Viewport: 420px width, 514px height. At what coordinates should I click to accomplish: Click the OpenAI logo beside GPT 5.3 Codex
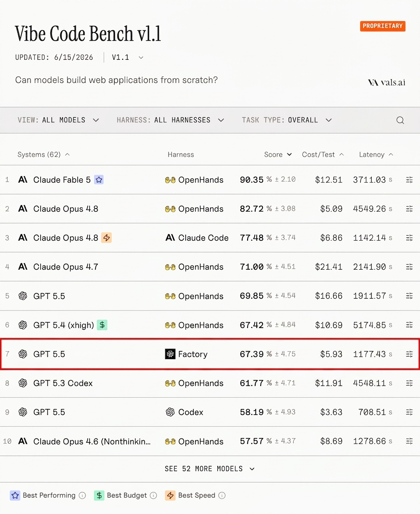pyautogui.click(x=23, y=383)
